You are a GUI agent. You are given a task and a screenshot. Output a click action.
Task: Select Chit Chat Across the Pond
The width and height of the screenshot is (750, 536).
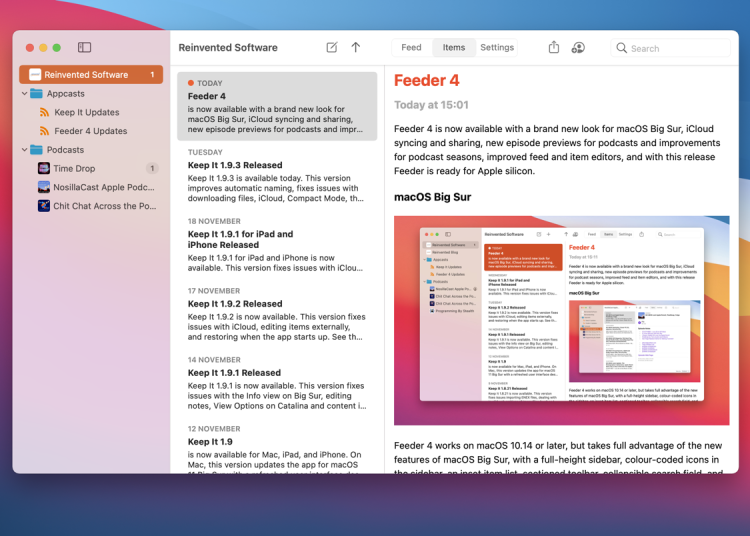[x=104, y=206]
